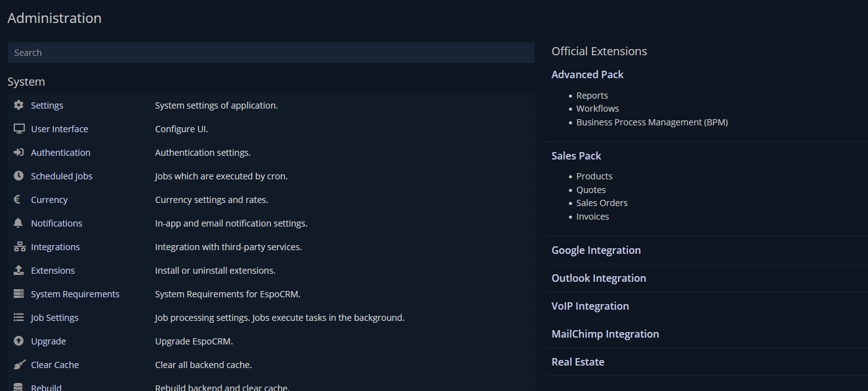Open the Settings link

click(x=47, y=106)
